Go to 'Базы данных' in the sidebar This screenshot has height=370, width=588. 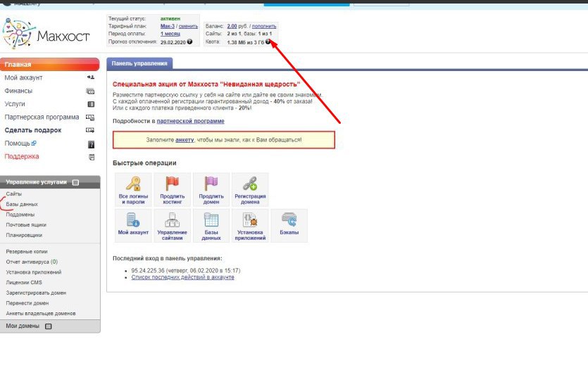coord(22,204)
